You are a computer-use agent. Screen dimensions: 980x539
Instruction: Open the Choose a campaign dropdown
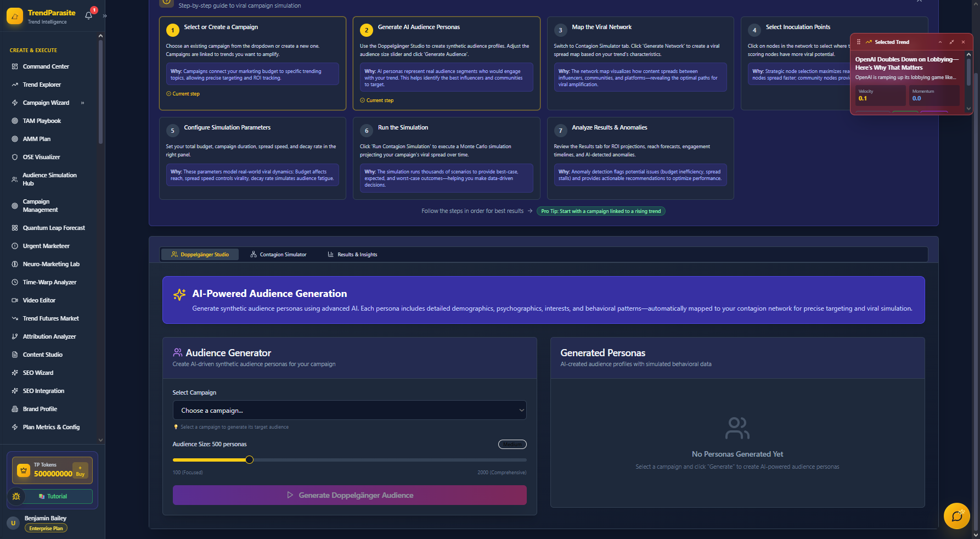click(x=350, y=410)
